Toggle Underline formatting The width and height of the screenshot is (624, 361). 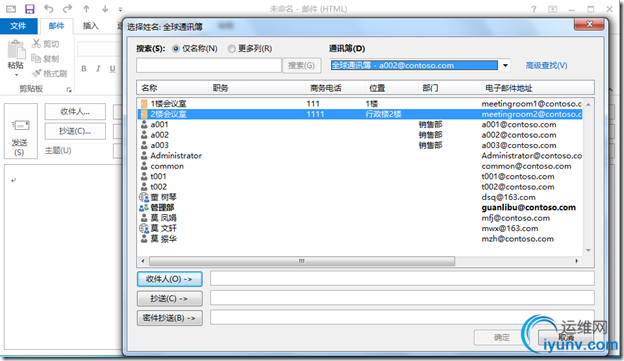coord(113,68)
